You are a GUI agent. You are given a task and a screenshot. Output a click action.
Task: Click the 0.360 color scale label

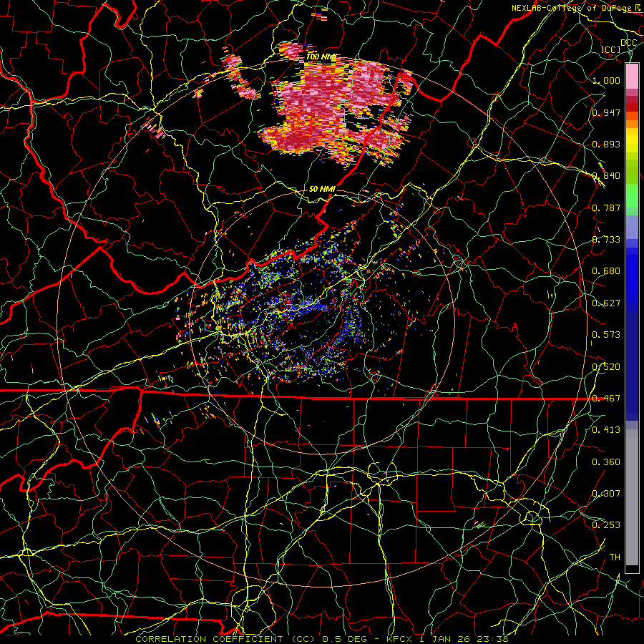click(606, 462)
